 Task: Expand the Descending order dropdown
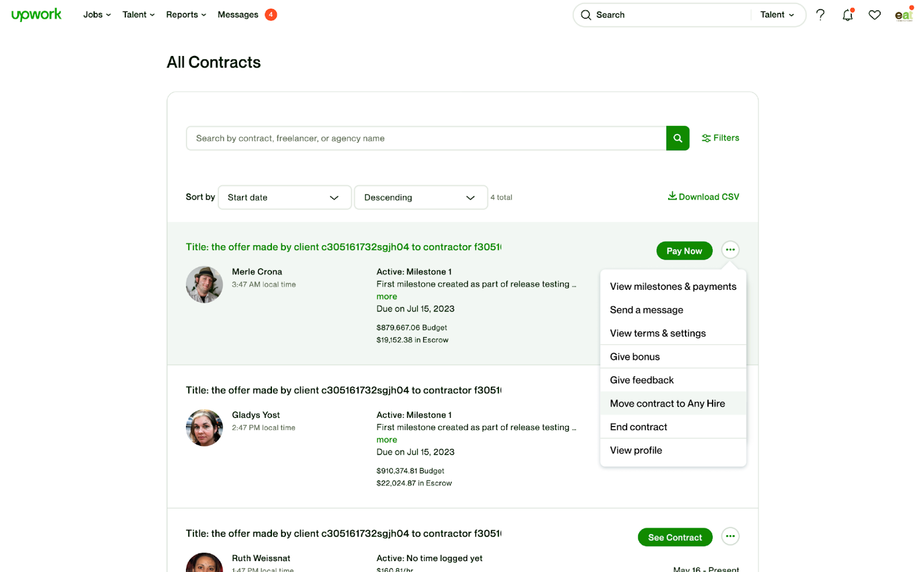(420, 197)
